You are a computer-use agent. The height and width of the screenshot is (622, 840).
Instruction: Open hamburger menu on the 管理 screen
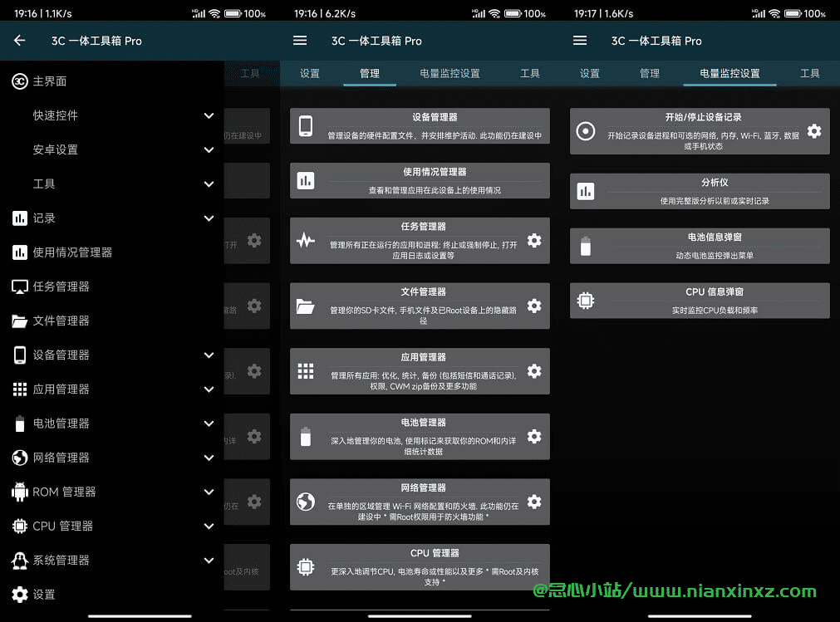coord(300,41)
